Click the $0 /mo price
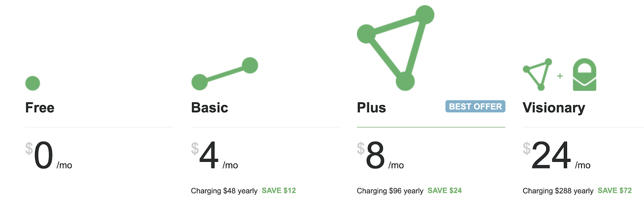This screenshot has height=205, width=644. (49, 155)
